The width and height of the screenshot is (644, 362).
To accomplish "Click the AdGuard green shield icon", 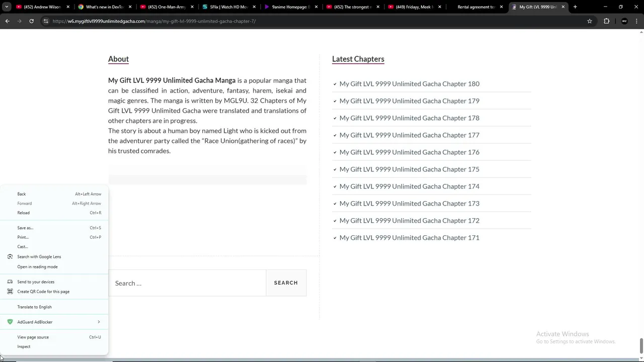I will (10, 322).
